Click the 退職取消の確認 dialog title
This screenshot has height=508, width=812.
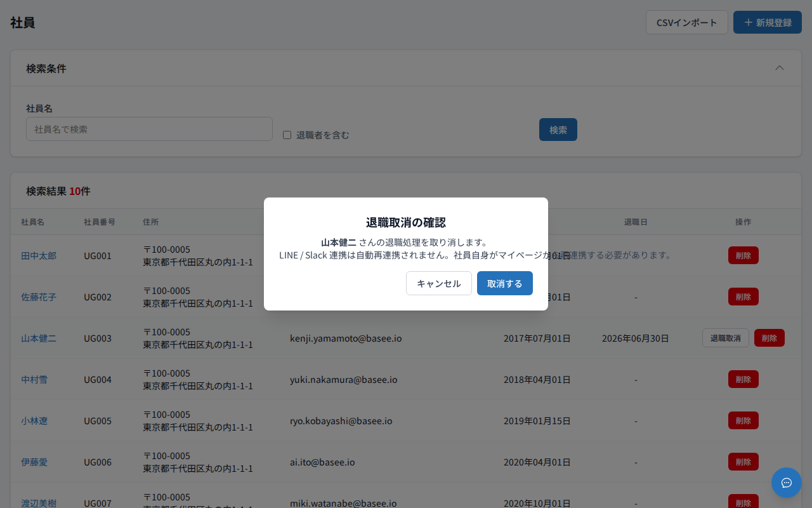coord(406,222)
